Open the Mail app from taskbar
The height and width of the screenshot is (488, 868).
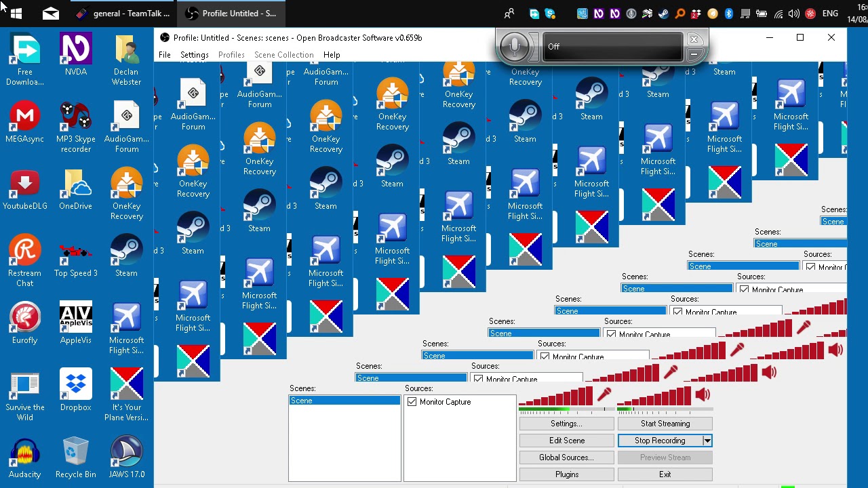51,13
